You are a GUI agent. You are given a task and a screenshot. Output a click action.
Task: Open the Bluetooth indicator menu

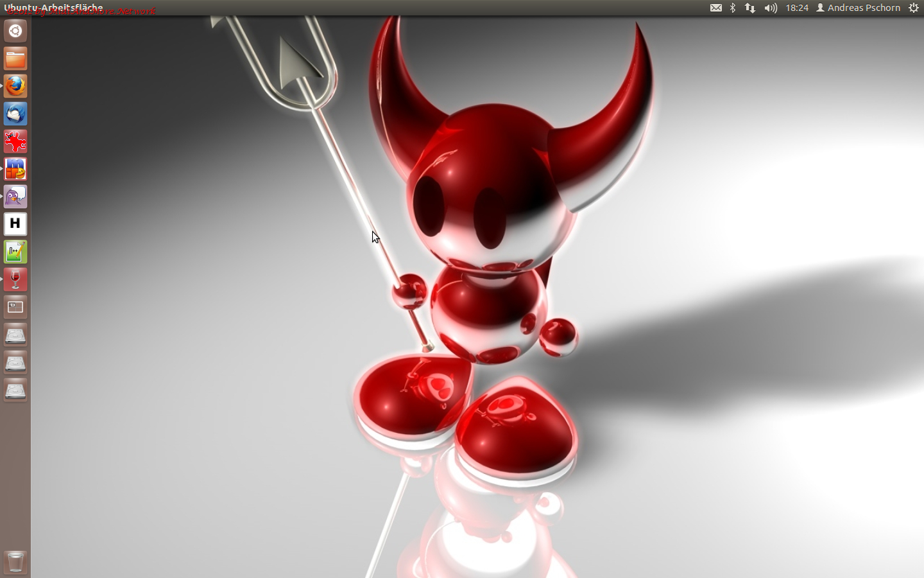point(733,8)
